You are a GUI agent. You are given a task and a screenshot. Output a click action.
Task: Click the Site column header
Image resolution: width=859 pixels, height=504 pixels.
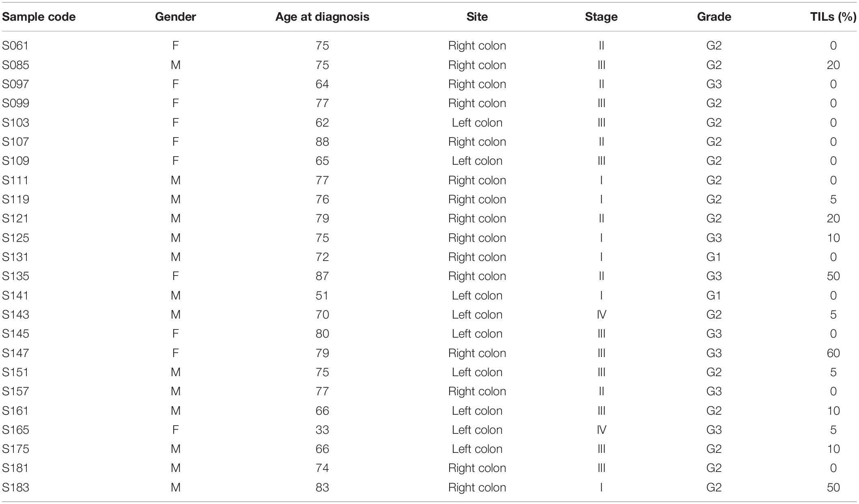[x=477, y=17]
